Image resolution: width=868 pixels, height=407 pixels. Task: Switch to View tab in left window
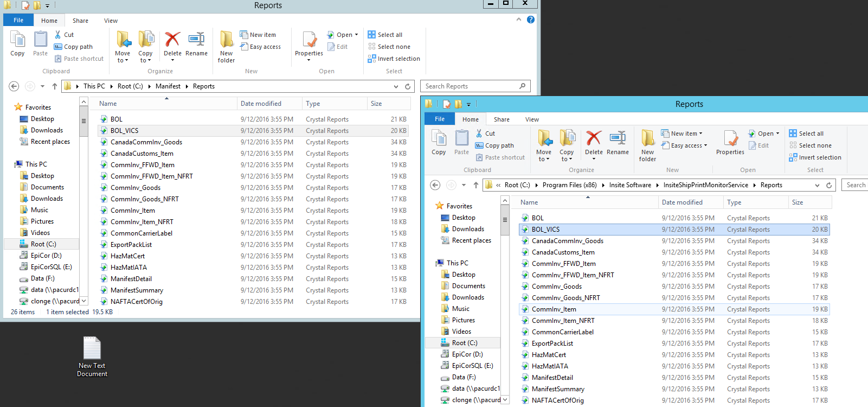[111, 21]
